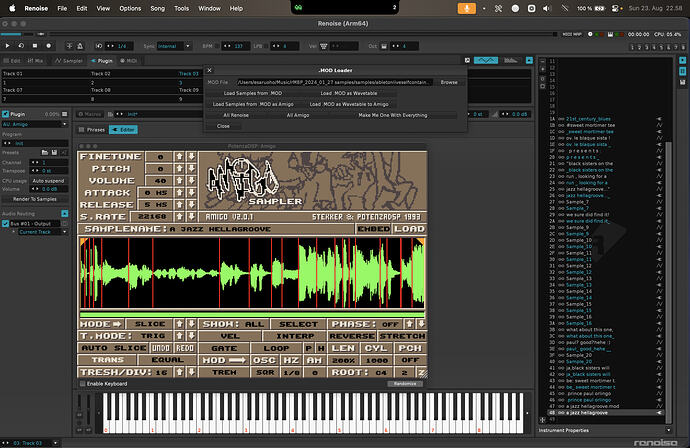Screen dimensions: 690x448
Task: Expand the Current Track routing dropdown
Action: click(43, 232)
